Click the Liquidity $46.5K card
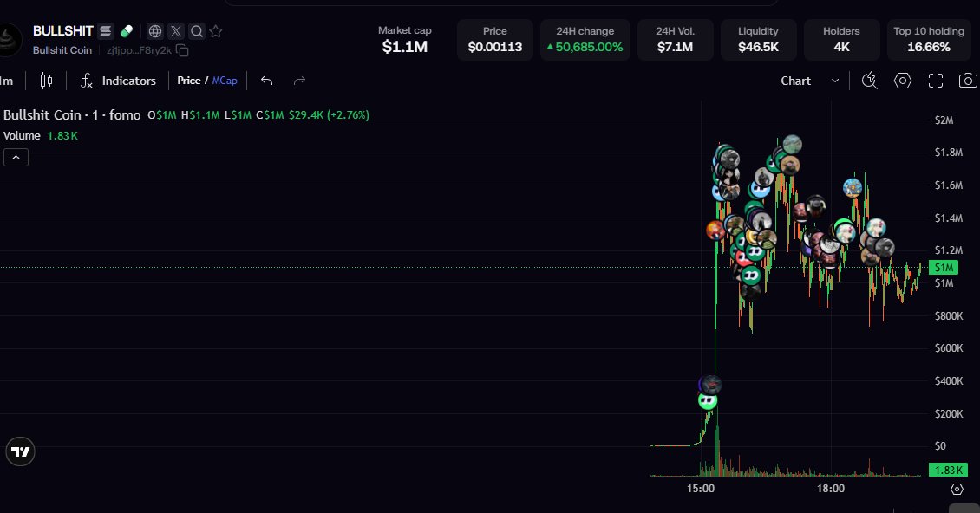 pyautogui.click(x=758, y=39)
